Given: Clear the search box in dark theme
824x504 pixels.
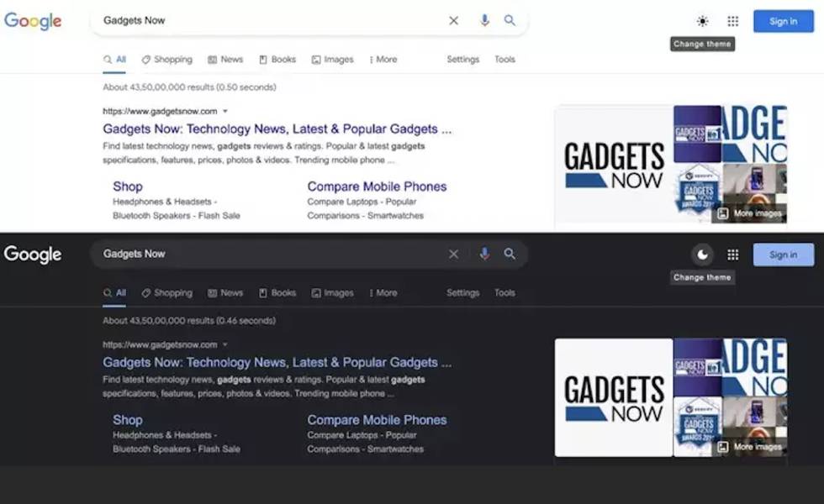Looking at the screenshot, I should 453,254.
